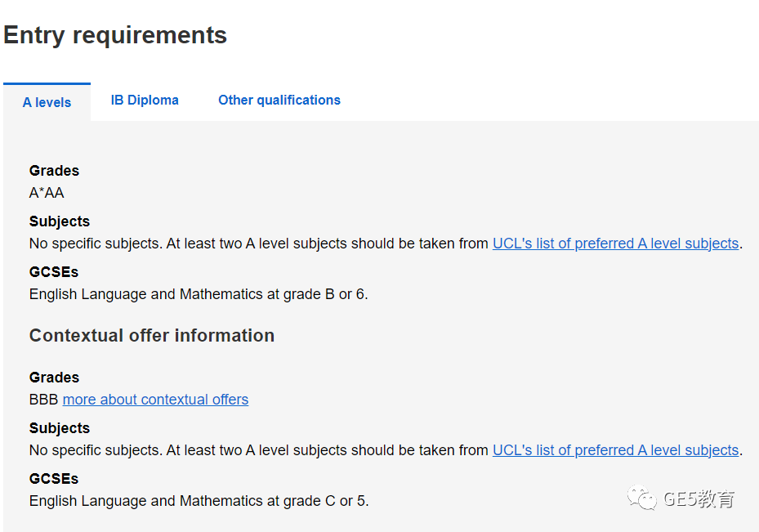Click the Grades label above BBB
This screenshot has width=759, height=532.
click(54, 377)
